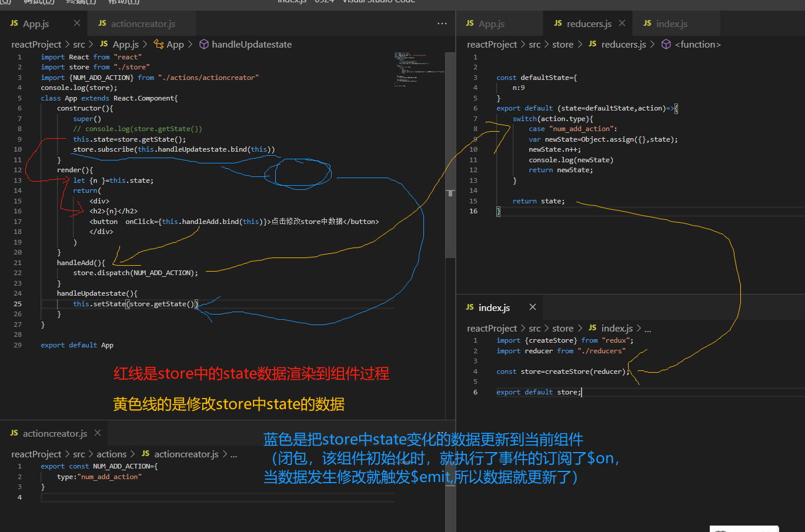Open store breadcrumb in reducers.js editor

click(563, 44)
